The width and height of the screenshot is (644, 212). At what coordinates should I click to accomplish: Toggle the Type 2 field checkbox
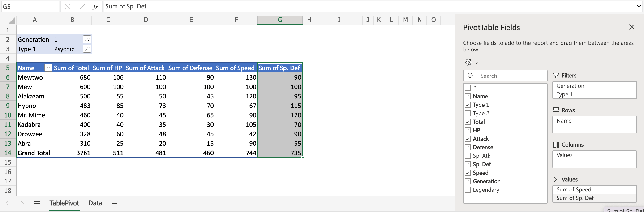click(468, 113)
